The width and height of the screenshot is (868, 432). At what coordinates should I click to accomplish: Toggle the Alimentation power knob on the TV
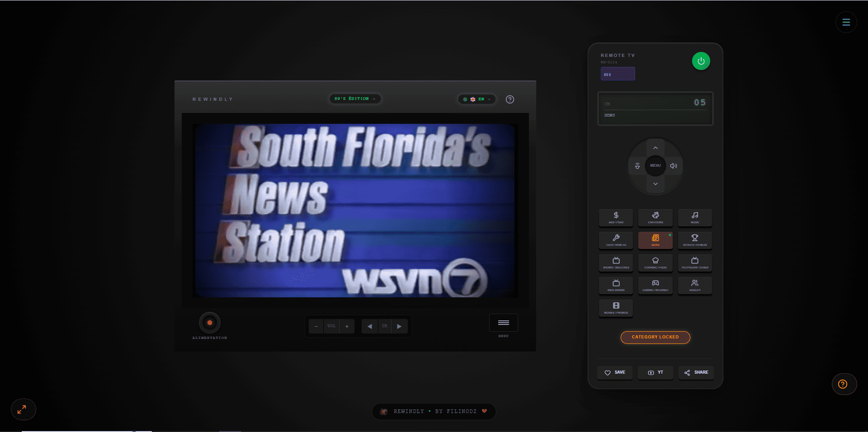tap(210, 323)
